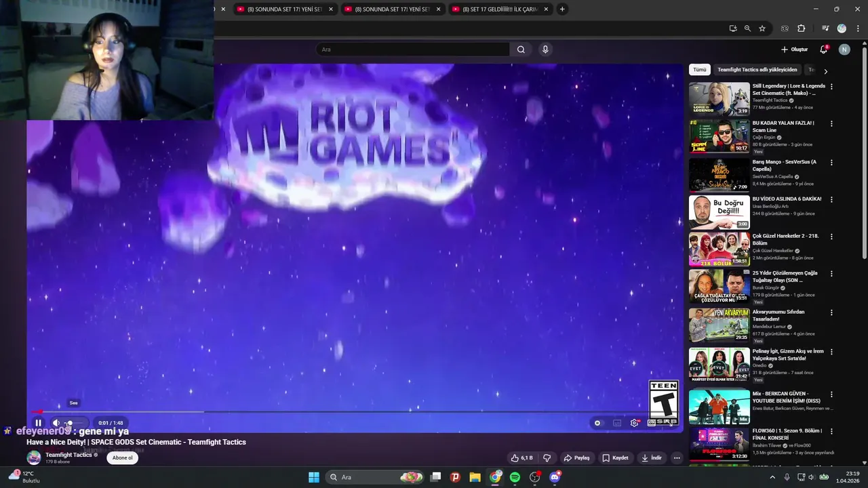Open Task View on the taskbar
The width and height of the screenshot is (868, 488).
[435, 477]
